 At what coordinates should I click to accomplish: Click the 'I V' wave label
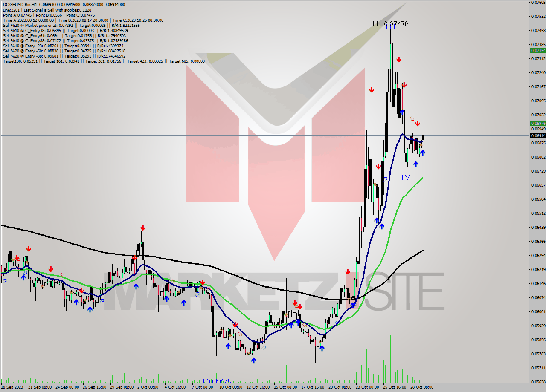point(406,177)
